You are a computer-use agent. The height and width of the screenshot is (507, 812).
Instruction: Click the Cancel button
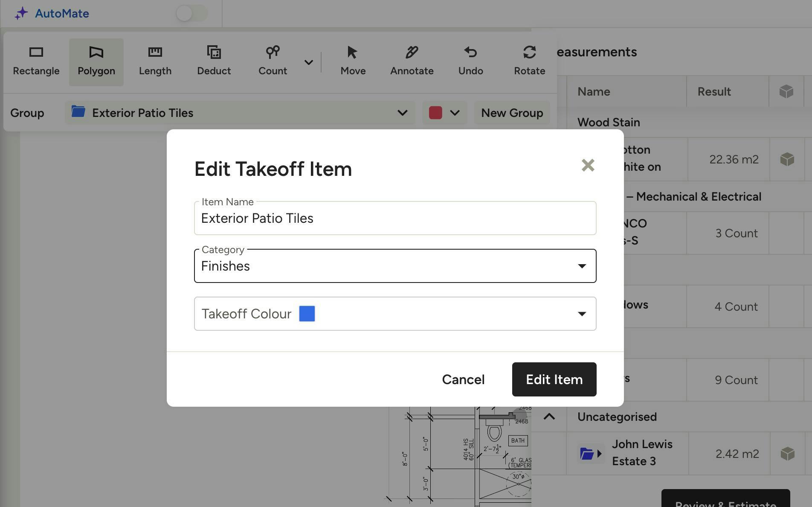[463, 379]
